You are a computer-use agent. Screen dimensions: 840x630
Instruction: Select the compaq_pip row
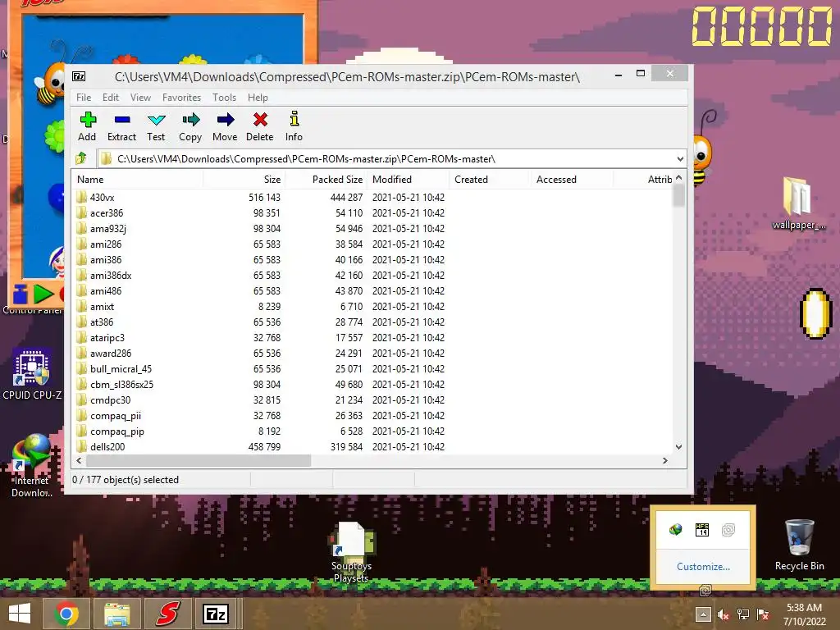click(372, 431)
